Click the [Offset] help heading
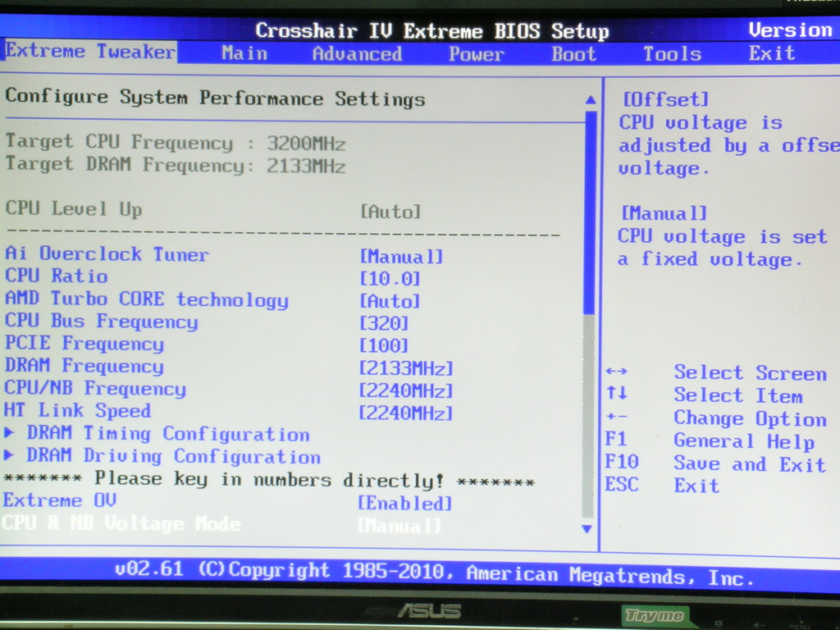 [x=666, y=99]
